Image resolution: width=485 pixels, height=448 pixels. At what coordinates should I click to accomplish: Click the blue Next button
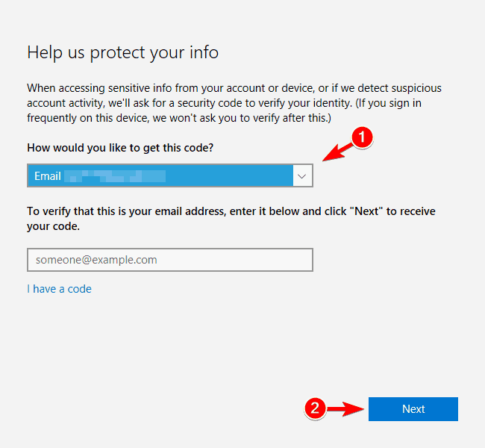(x=413, y=409)
